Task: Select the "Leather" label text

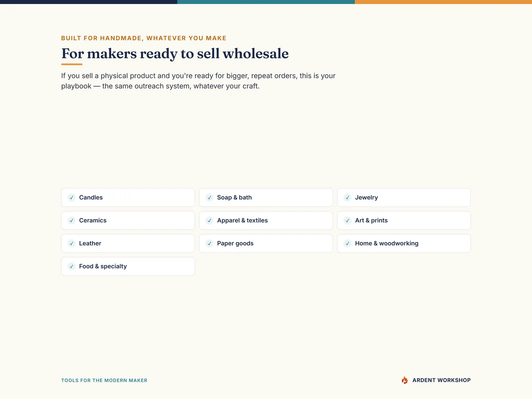Action: (x=90, y=243)
